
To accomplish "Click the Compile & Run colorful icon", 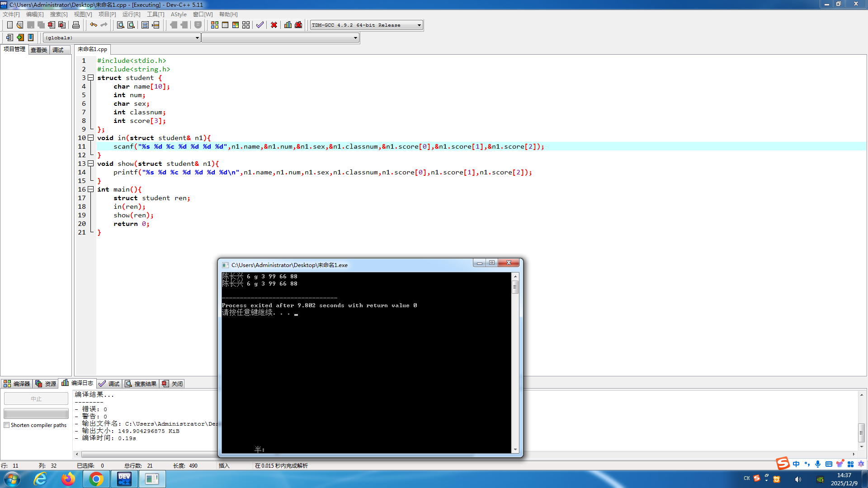I will [236, 25].
